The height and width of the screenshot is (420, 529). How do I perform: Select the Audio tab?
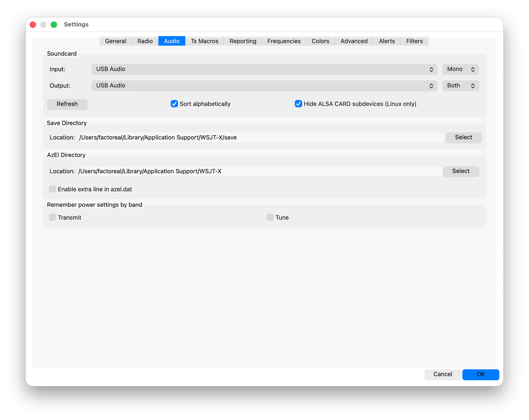(172, 41)
